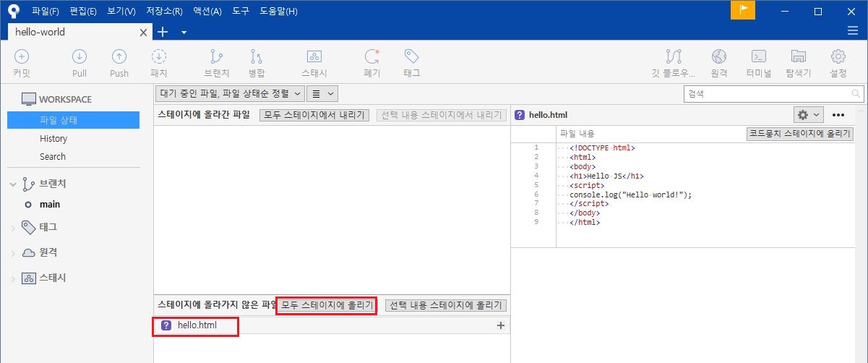Screen dimensions: 868x363
Task: Click the Fetch (패치) toolbar icon
Action: pos(159,56)
